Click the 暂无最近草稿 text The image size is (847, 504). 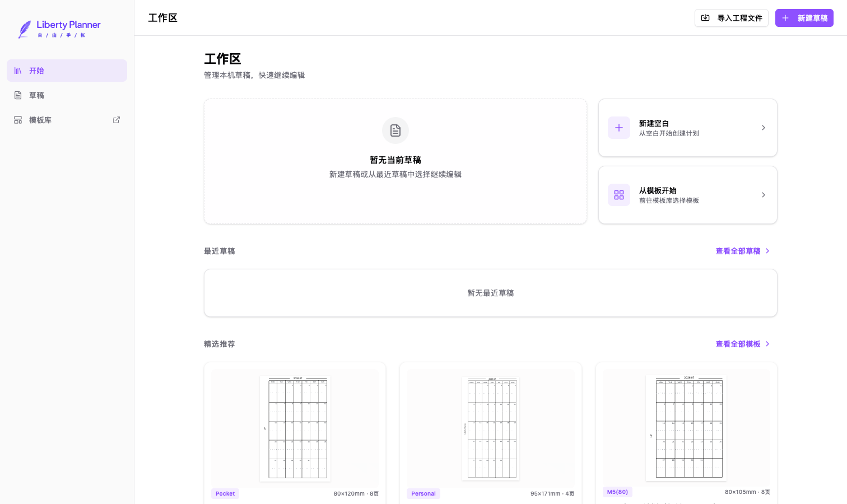click(491, 293)
